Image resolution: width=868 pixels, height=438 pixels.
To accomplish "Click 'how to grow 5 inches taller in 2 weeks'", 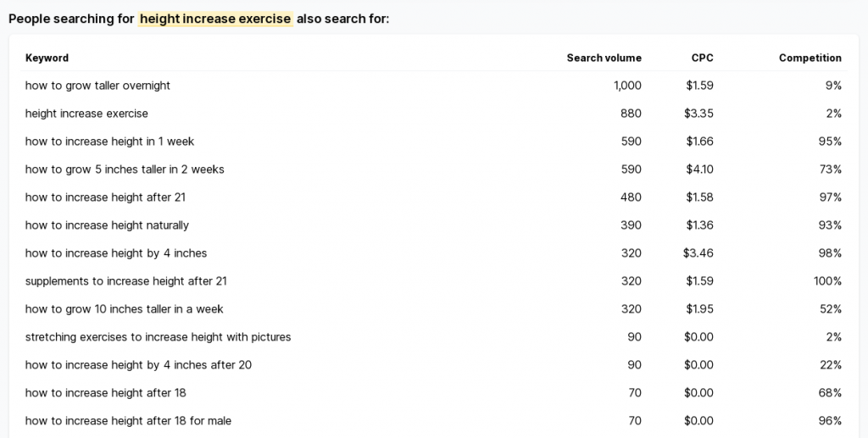I will (125, 169).
